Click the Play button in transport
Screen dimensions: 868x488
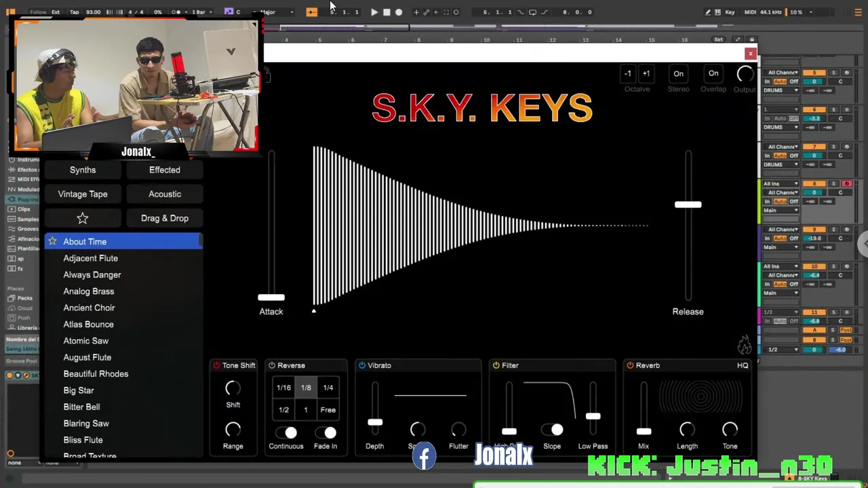point(374,12)
